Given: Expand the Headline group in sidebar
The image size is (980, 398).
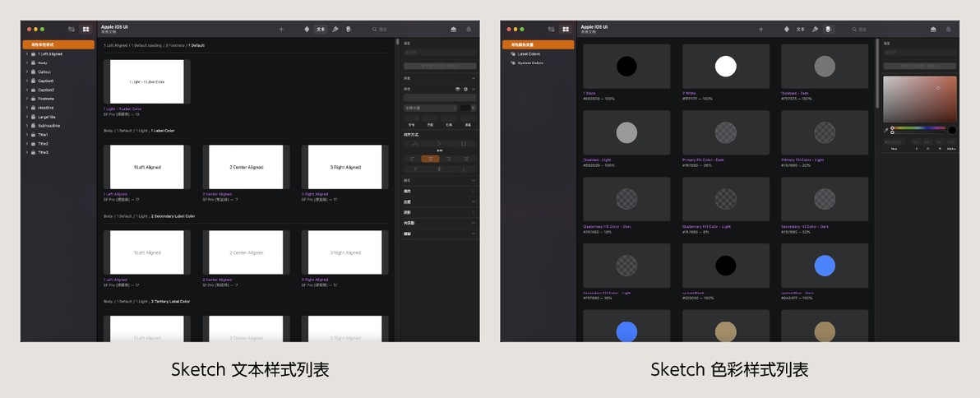Looking at the screenshot, I should click(27, 108).
